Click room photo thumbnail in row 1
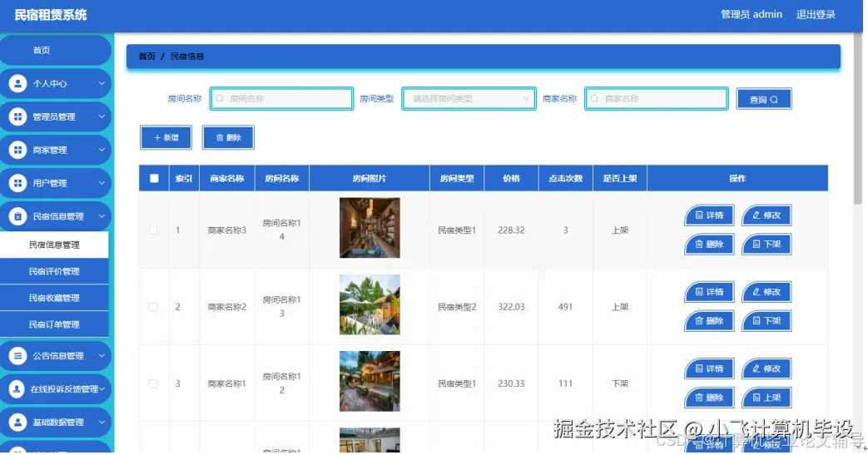 [x=370, y=228]
